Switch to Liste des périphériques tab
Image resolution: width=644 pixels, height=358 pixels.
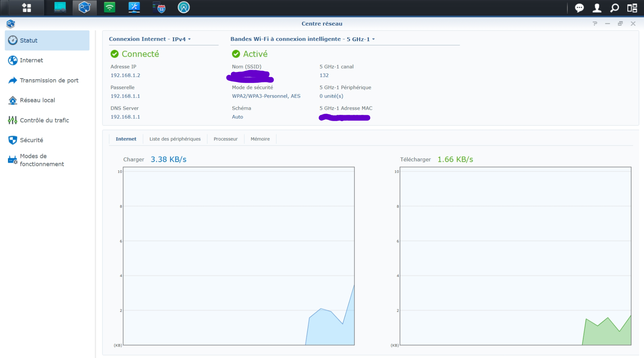coord(175,139)
